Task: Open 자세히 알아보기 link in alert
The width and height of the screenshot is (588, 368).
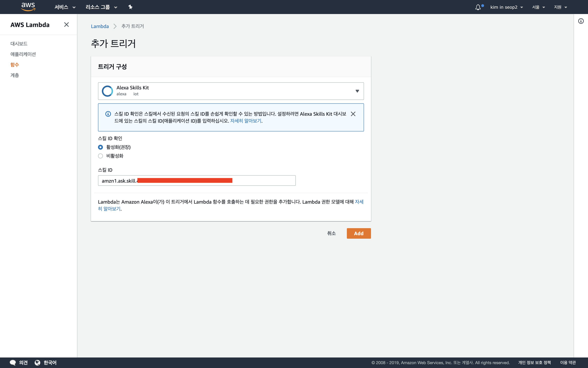Action: pyautogui.click(x=246, y=121)
